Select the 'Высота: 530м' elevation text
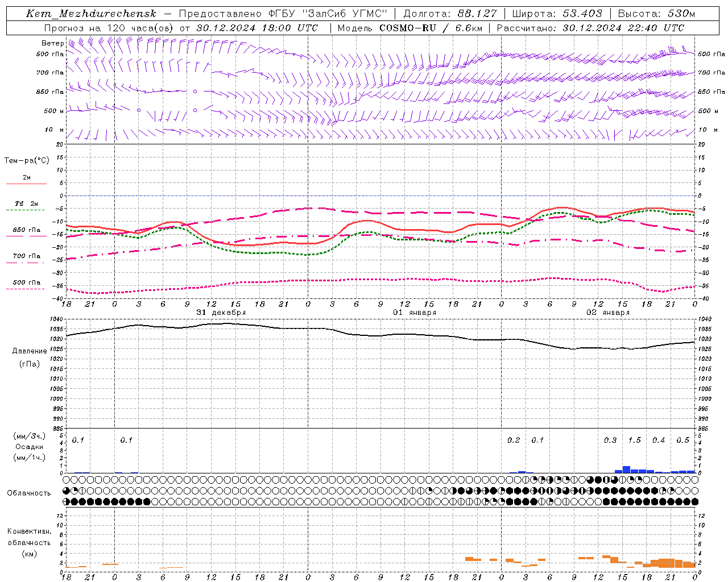728x582 pixels. point(656,14)
